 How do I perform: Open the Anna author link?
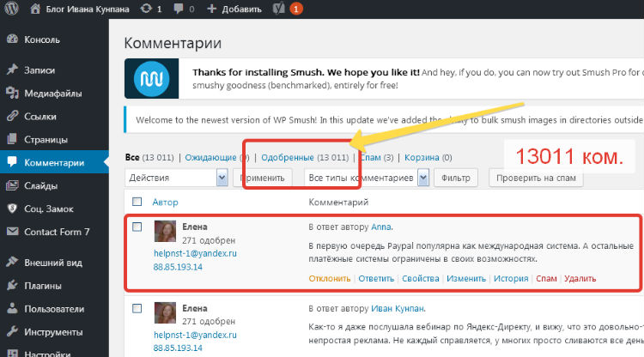[381, 227]
